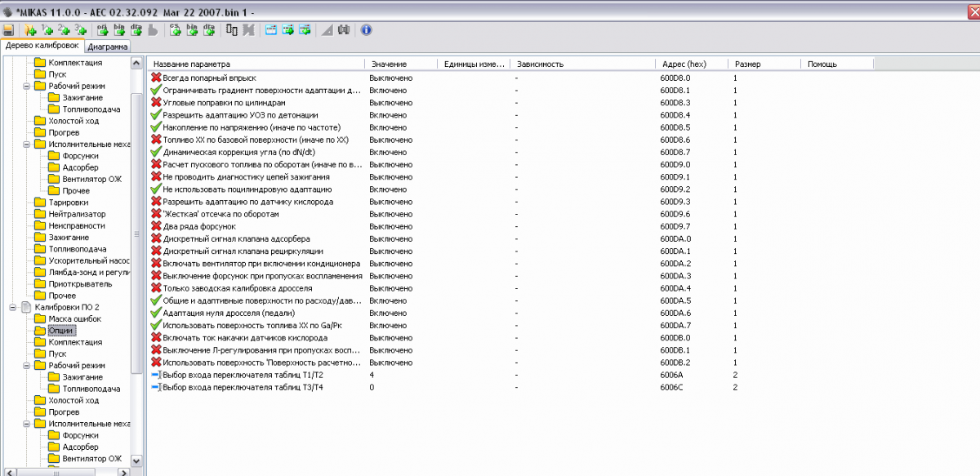Click the 'bin' import icon next to 'cs'

(x=192, y=30)
